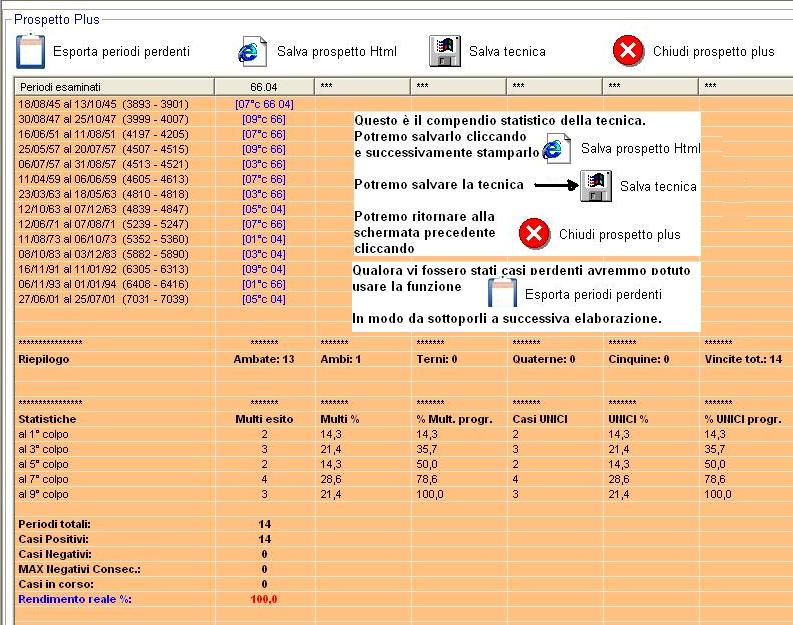The height and width of the screenshot is (625, 793).
Task: Click the 'Casi Negativi:' label
Action: [x=55, y=554]
